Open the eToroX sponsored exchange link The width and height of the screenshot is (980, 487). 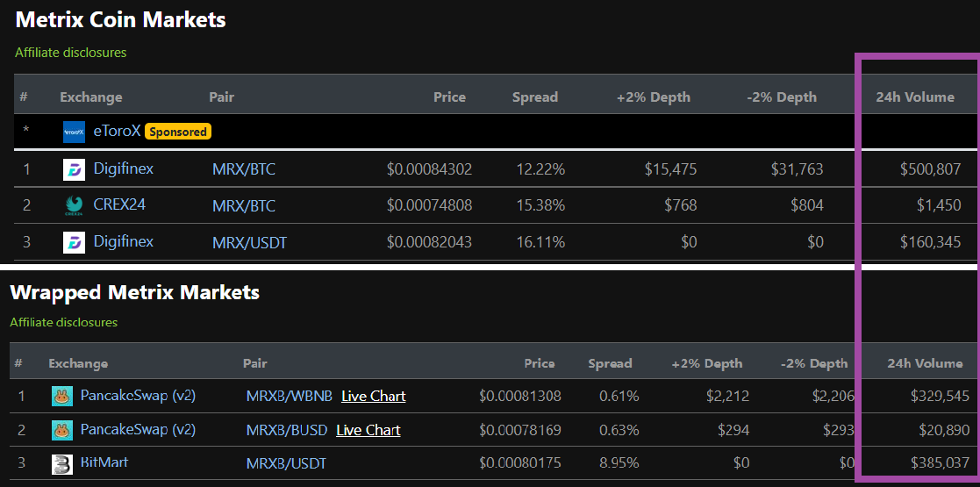tap(117, 132)
